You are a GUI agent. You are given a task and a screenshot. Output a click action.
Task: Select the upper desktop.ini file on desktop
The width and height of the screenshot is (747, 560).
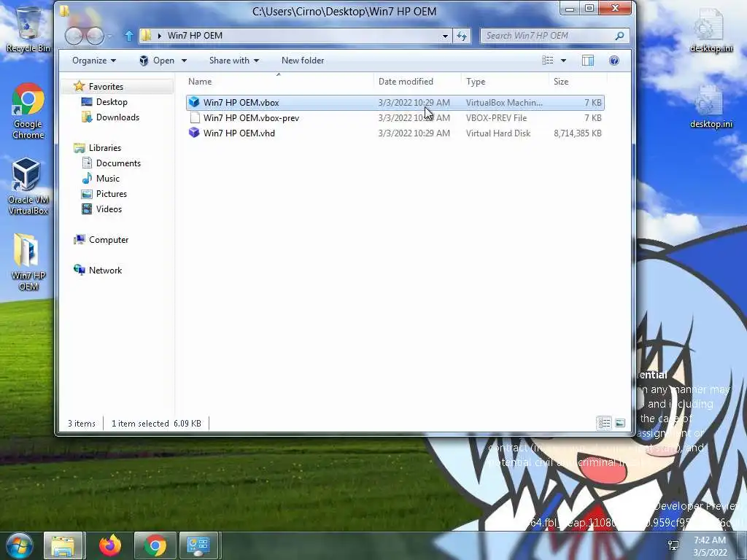(711, 31)
